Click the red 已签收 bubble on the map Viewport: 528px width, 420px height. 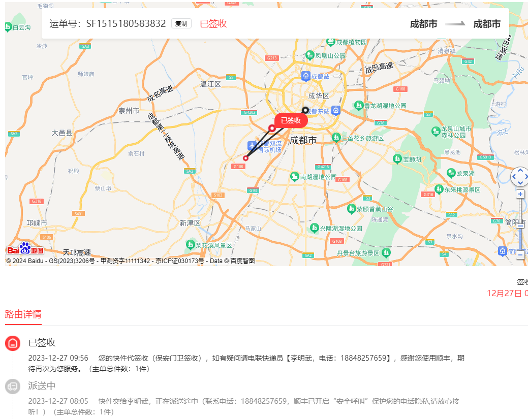pyautogui.click(x=291, y=120)
